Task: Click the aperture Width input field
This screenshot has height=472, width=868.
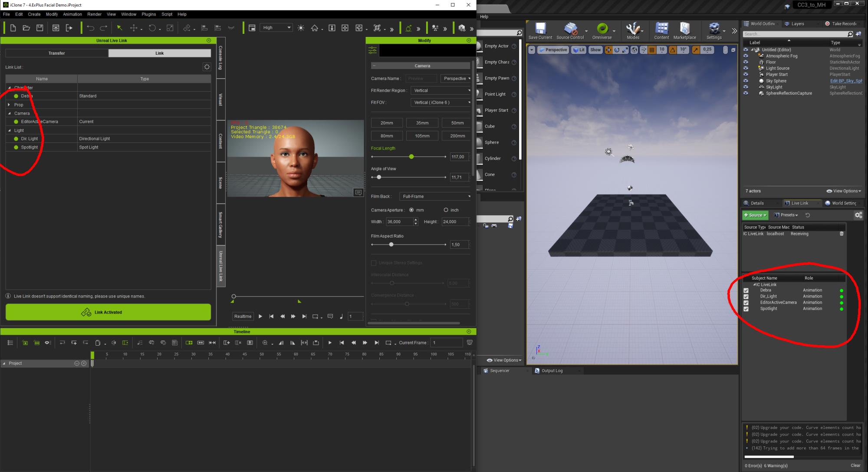Action: (400, 222)
